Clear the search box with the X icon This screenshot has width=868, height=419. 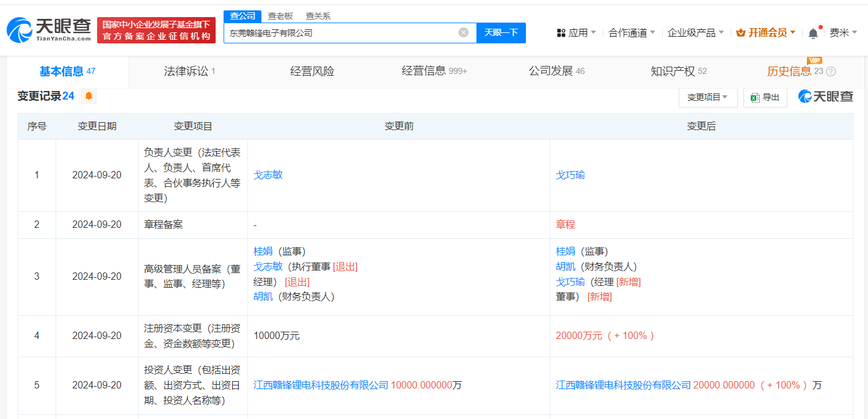(x=464, y=32)
